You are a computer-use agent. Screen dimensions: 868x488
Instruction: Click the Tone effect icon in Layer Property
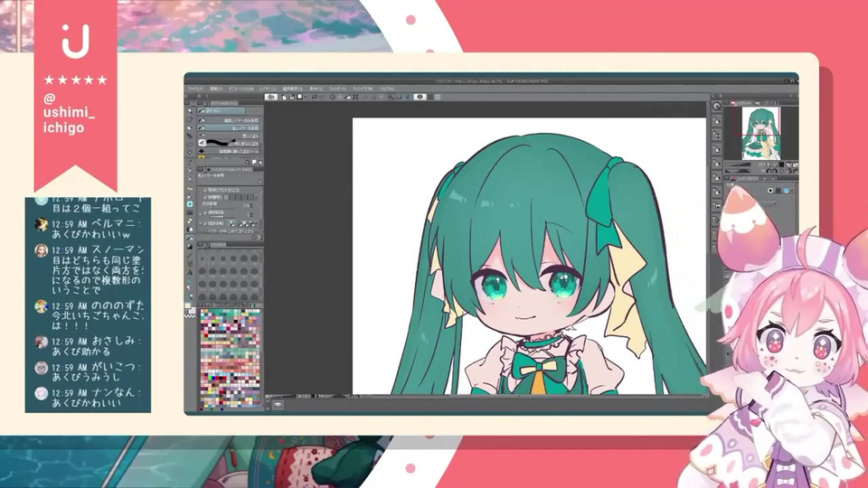point(778,191)
